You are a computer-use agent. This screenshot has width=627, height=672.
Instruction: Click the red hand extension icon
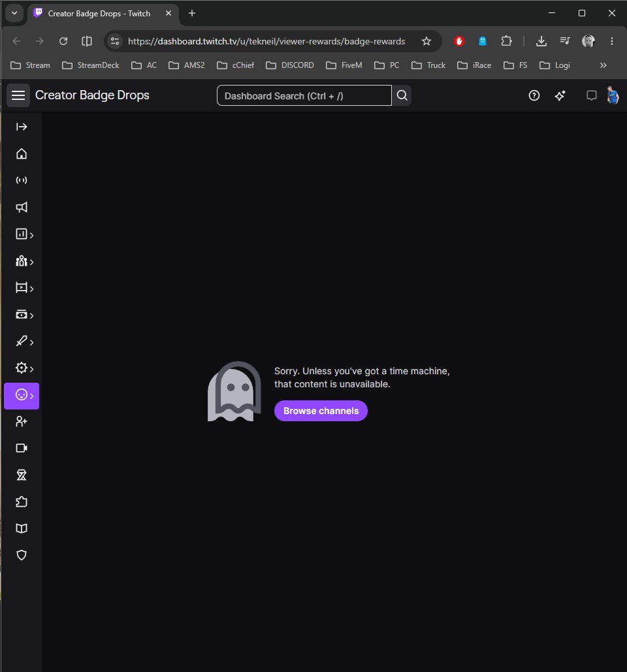pos(459,41)
